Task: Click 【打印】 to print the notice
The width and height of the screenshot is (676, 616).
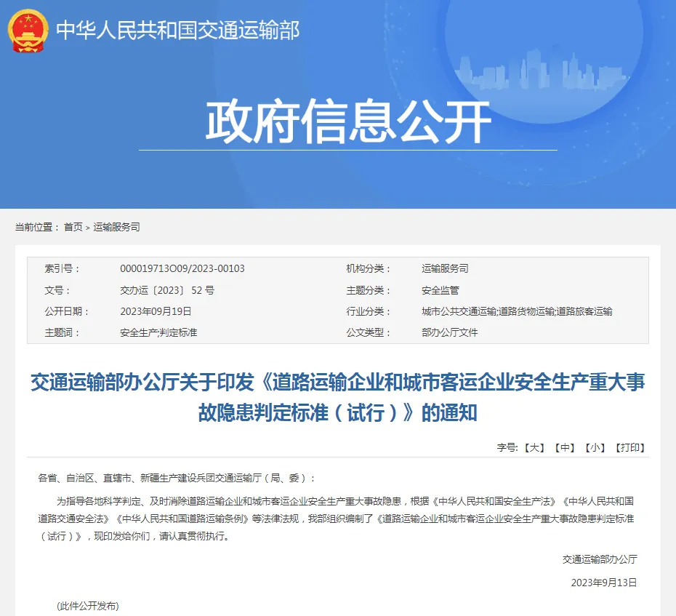Action: point(629,448)
